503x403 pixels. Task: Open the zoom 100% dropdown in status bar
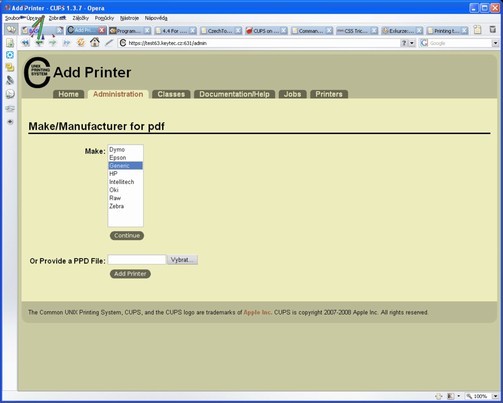point(495,396)
